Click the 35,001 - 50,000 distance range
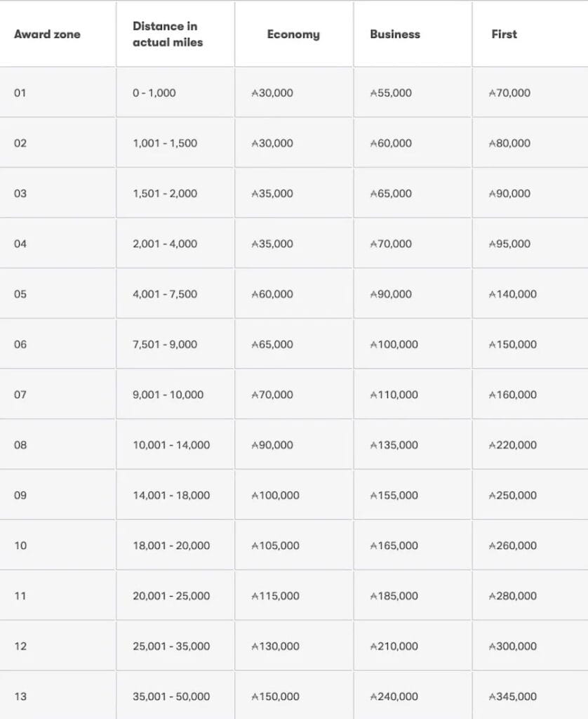 coord(171,697)
